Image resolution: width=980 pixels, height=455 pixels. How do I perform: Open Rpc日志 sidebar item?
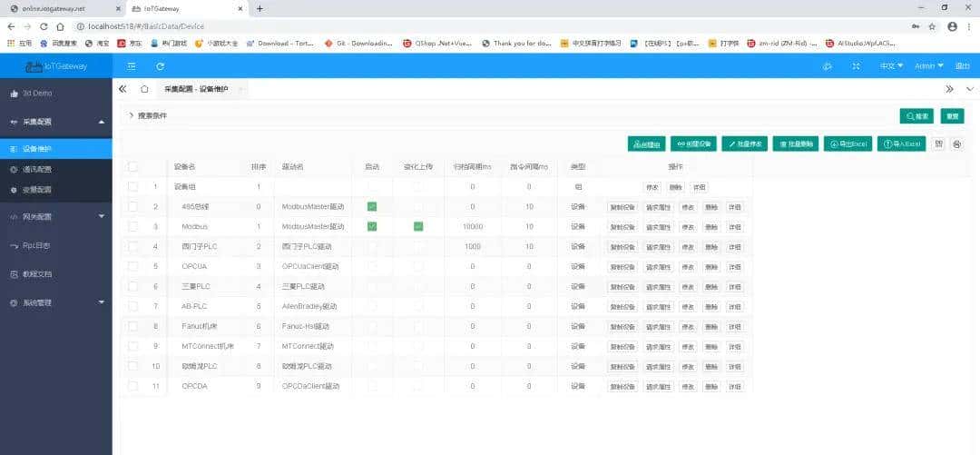coord(56,246)
